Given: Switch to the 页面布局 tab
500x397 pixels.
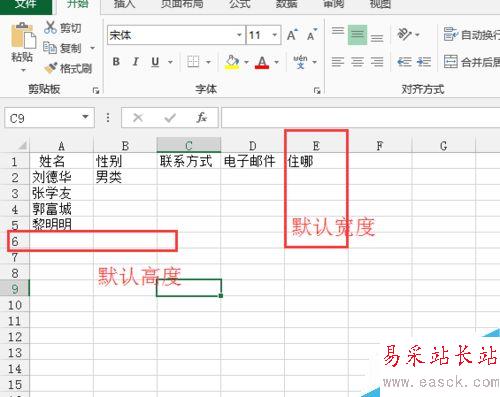Looking at the screenshot, I should pos(182,5).
